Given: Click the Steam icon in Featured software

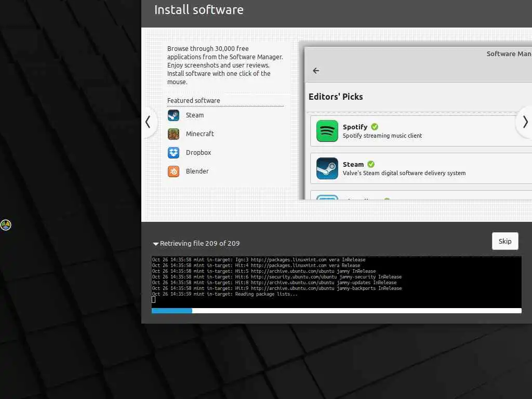Looking at the screenshot, I should coord(174,115).
